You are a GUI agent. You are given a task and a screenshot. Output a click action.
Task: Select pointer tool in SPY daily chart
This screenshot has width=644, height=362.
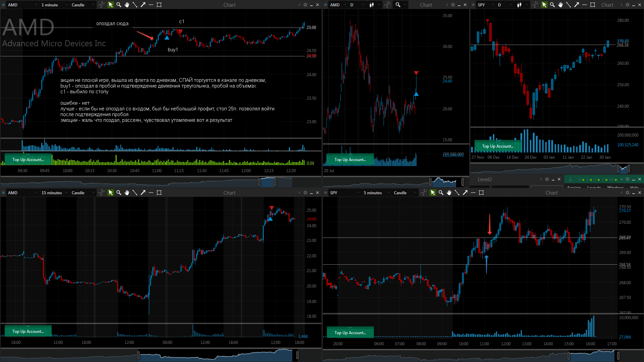(x=544, y=5)
